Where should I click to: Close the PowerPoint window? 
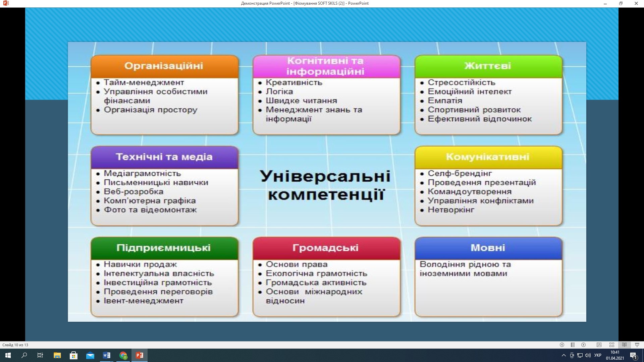636,3
